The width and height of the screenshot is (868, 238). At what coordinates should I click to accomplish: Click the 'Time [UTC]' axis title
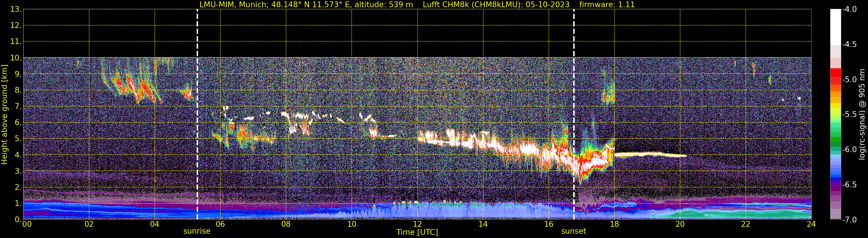(x=417, y=232)
